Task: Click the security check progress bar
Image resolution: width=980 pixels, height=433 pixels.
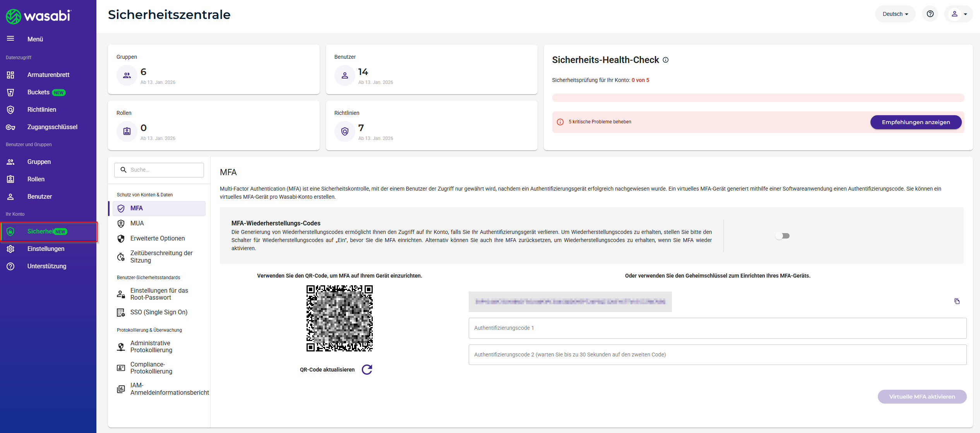Action: click(758, 98)
